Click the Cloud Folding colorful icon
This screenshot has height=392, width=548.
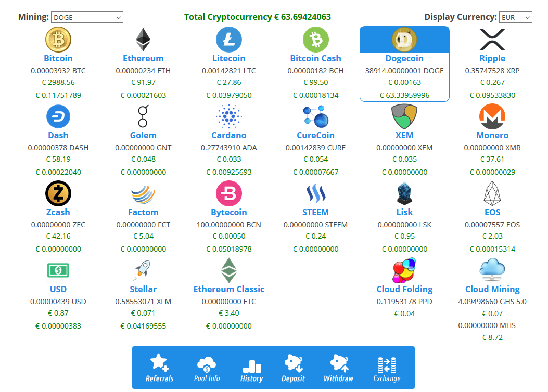404,270
